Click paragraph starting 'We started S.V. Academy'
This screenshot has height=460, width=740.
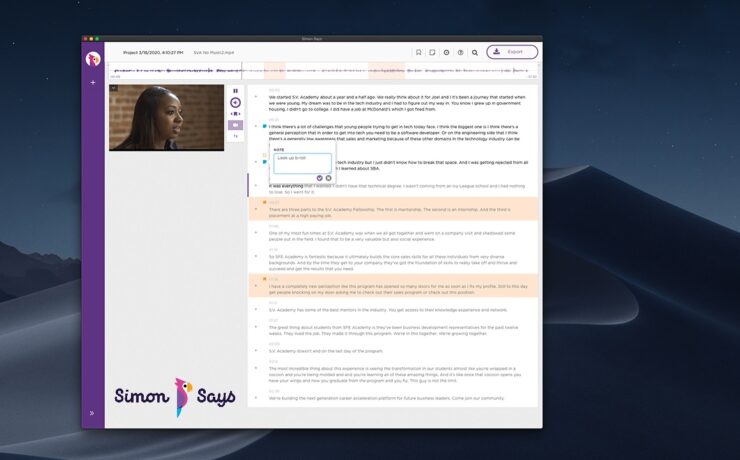pos(397,103)
